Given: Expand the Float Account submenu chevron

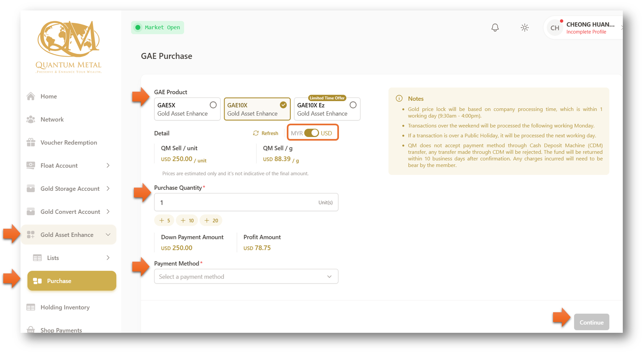Looking at the screenshot, I should click(108, 165).
